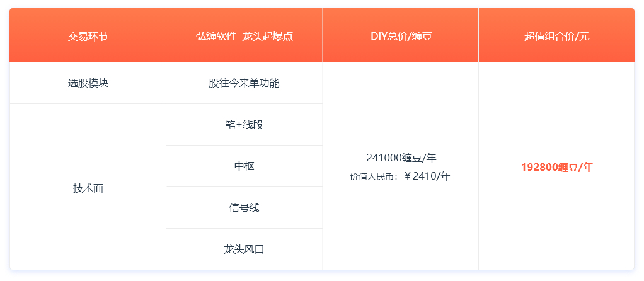The height and width of the screenshot is (281, 644).
Task: Click the 价值人民币：￥2410/年 text
Action: (400, 176)
